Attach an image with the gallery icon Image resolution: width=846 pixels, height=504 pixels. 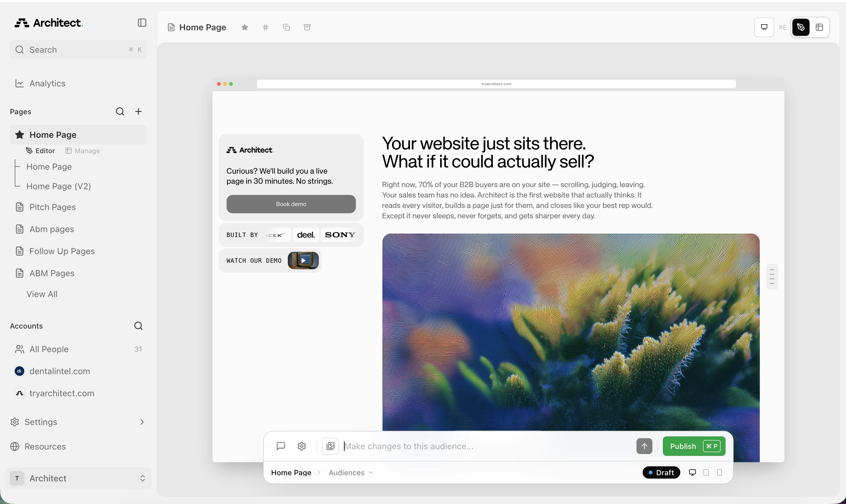tap(330, 446)
